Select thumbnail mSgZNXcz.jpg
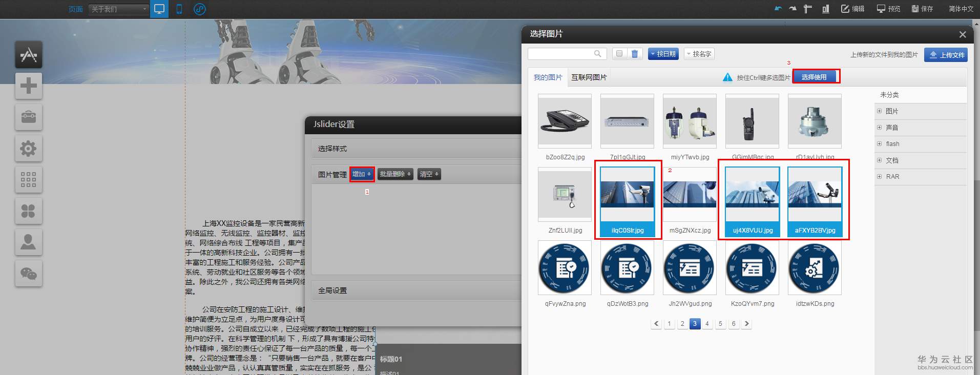Viewport: 980px width, 375px height. point(690,195)
